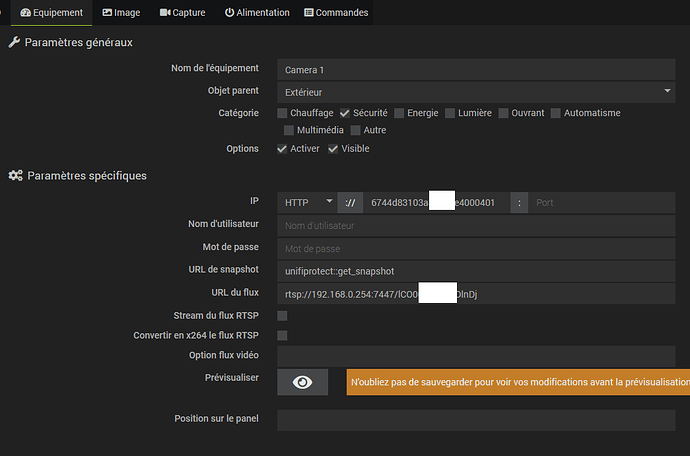The height and width of the screenshot is (456, 690).
Task: Enable the Ouvrant category checkbox
Action: tap(503, 113)
